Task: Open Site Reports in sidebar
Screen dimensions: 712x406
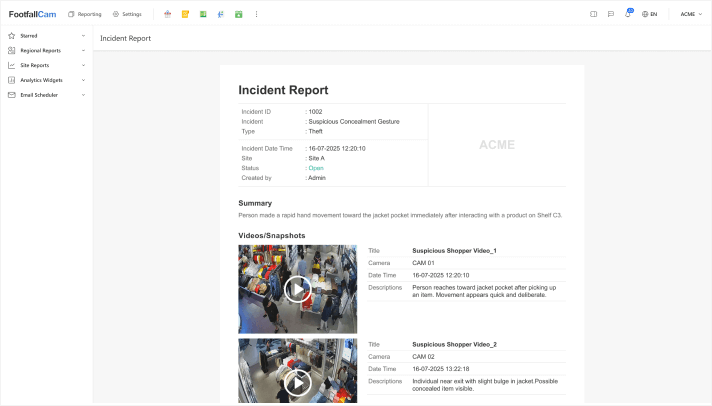Action: coord(35,65)
